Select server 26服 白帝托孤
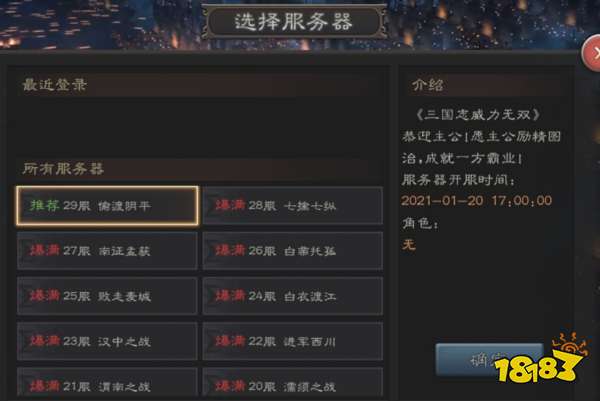600x401 pixels. (293, 251)
